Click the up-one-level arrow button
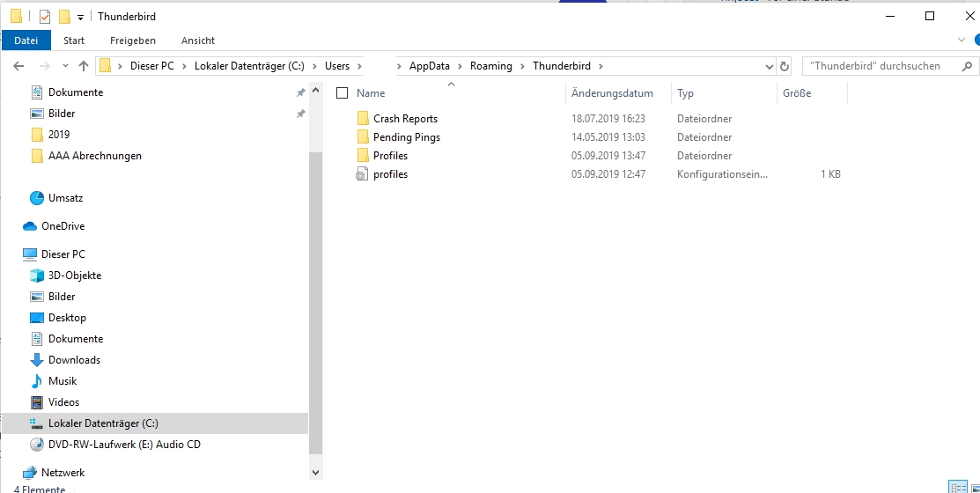Screen dimensions: 980x493 point(84,66)
